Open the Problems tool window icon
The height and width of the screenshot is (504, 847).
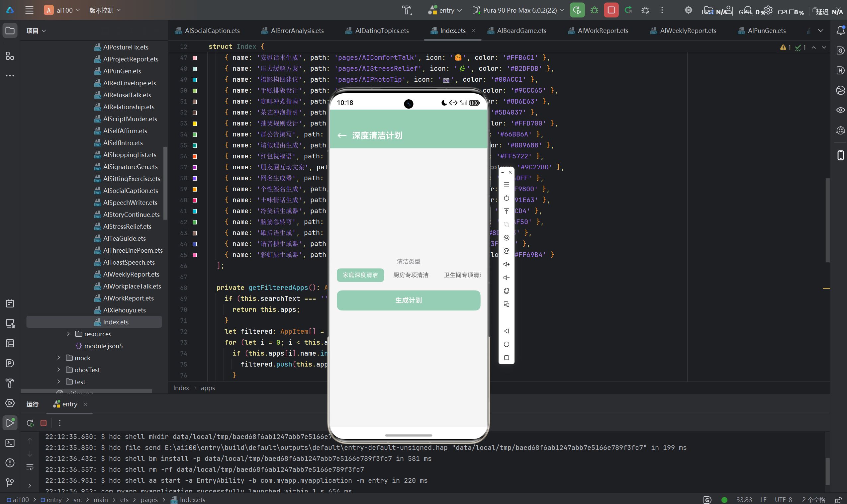(10, 463)
